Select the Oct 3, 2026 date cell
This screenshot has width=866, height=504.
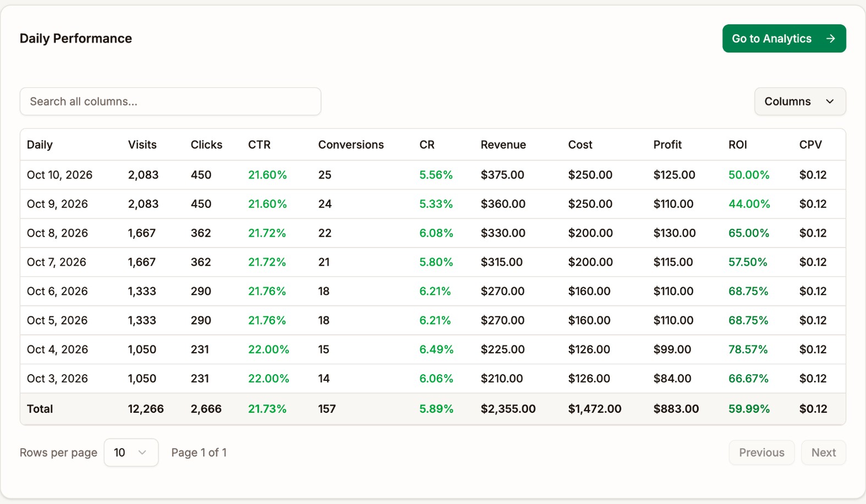point(57,379)
